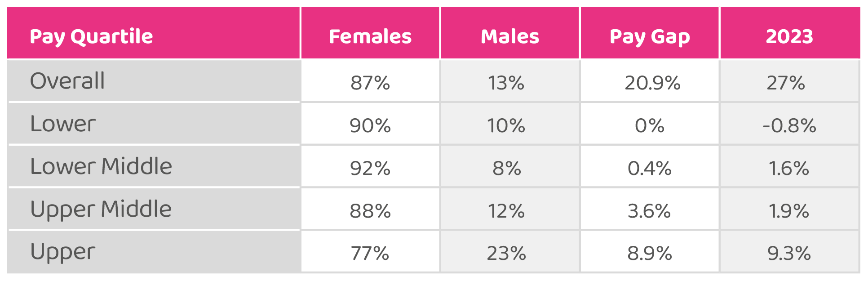Select the 23% Males cell in Upper row
Viewport: 868px width, 281px height.
pos(506,254)
